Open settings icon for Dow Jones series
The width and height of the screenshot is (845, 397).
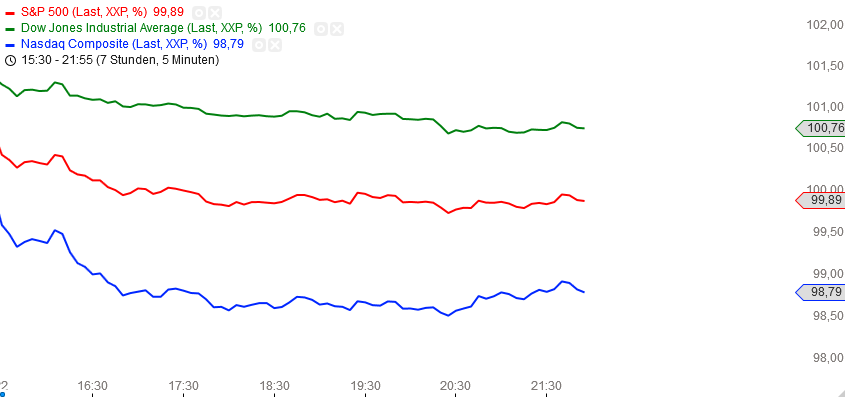321,29
